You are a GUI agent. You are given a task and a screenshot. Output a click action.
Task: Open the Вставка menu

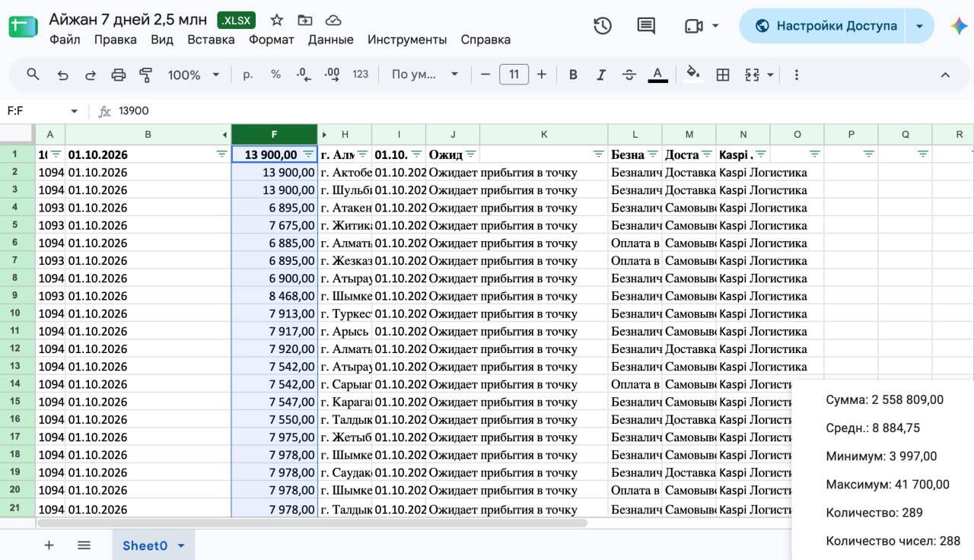211,40
